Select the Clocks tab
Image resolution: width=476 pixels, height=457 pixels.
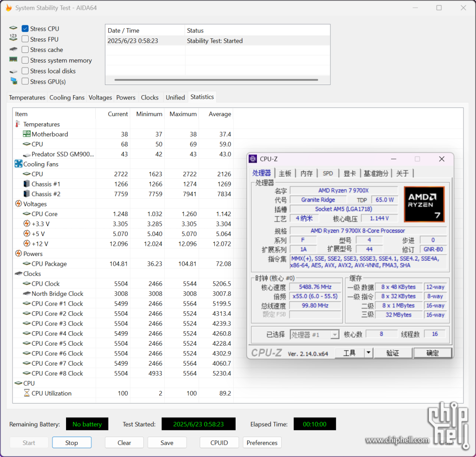pyautogui.click(x=150, y=98)
